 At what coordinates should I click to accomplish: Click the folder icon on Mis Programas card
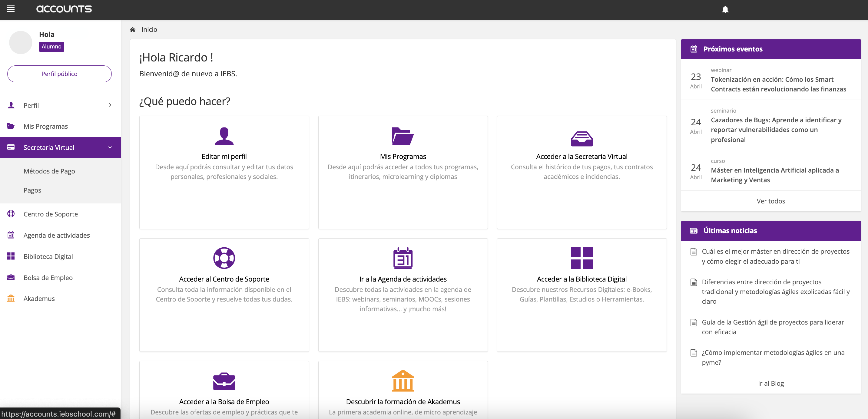coord(403,136)
